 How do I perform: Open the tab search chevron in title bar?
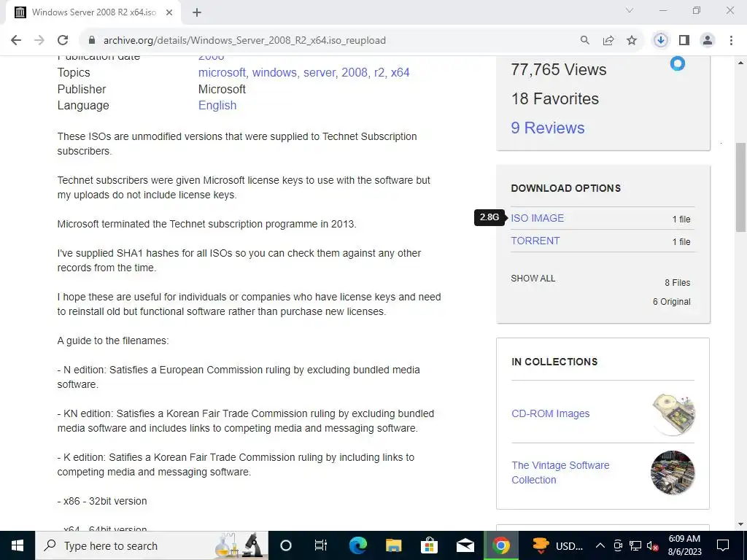click(x=630, y=10)
